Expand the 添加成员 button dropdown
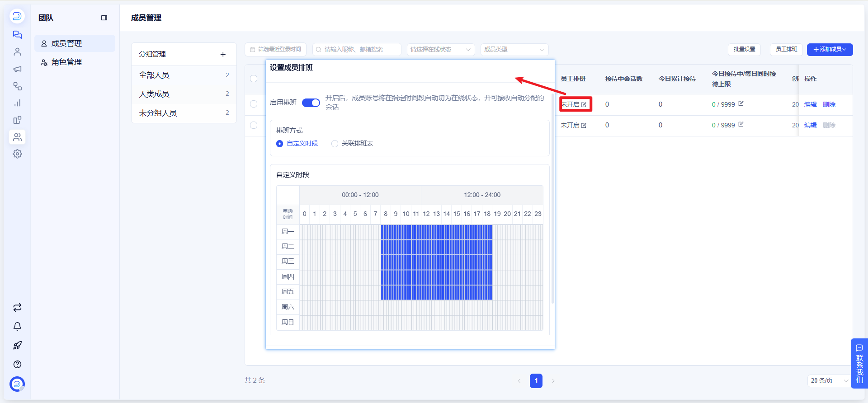The width and height of the screenshot is (868, 403). (x=830, y=49)
